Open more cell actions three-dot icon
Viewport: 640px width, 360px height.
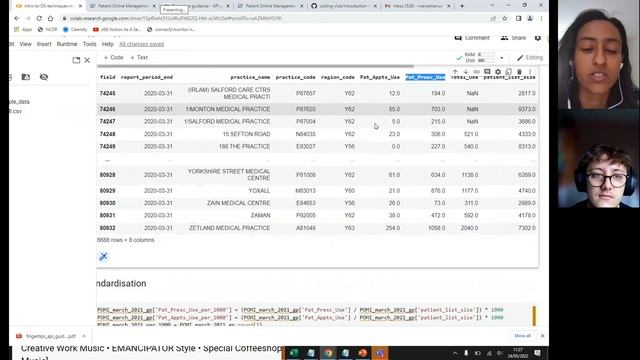(530, 72)
